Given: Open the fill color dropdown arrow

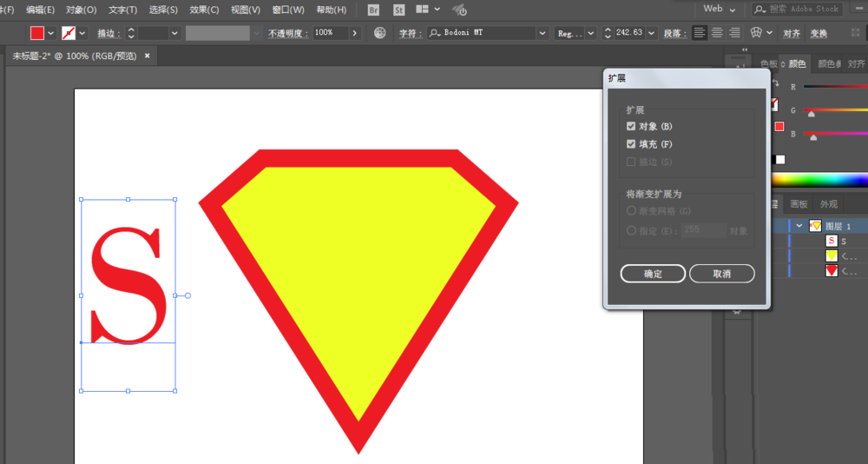Looking at the screenshot, I should click(51, 33).
